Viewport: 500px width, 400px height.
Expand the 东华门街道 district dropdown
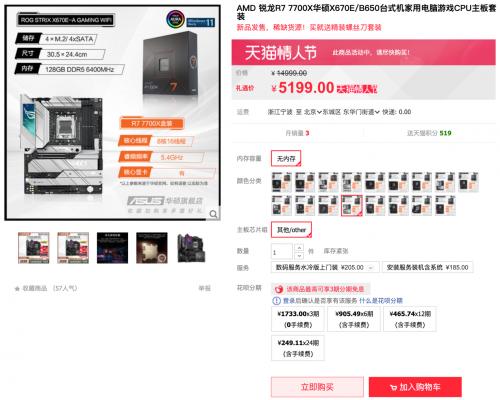(361, 112)
